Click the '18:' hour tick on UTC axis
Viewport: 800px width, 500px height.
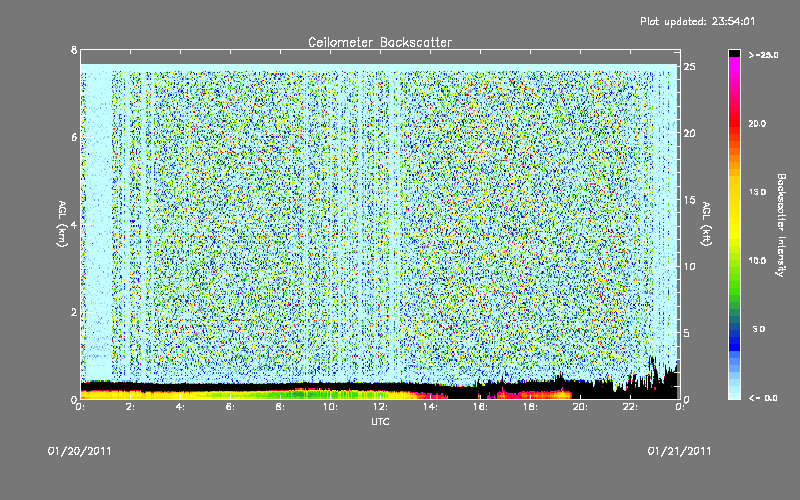(x=530, y=407)
